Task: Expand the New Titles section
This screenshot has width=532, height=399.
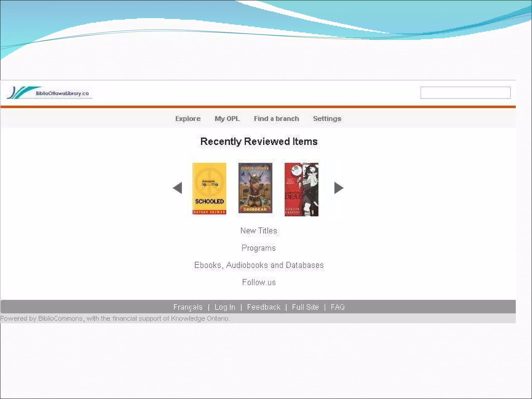Action: (x=259, y=231)
